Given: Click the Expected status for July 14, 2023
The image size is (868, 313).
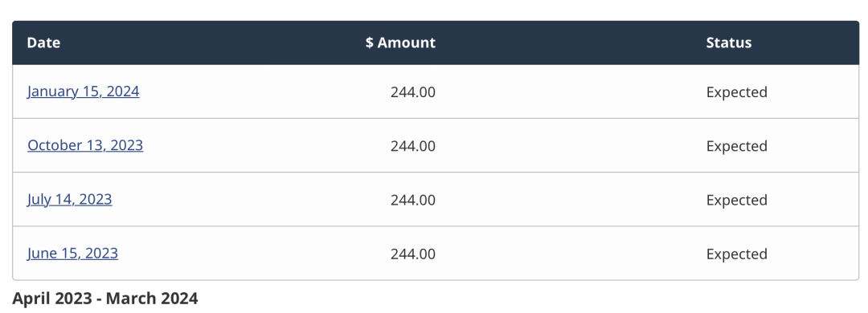Looking at the screenshot, I should coord(736,200).
